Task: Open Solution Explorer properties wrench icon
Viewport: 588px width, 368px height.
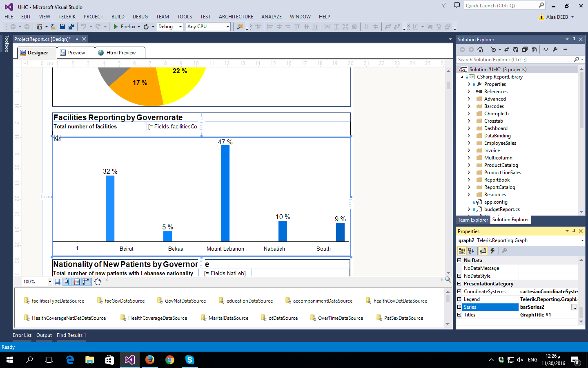Action: [555, 49]
